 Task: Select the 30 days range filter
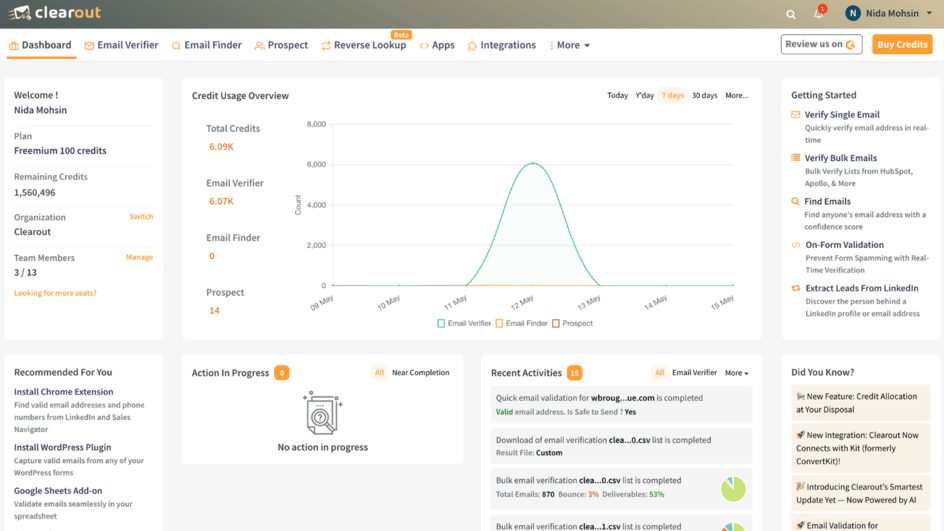704,95
